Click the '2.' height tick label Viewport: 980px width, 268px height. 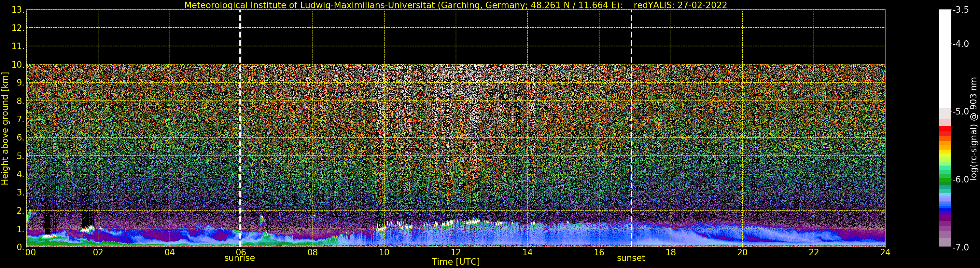(21, 211)
